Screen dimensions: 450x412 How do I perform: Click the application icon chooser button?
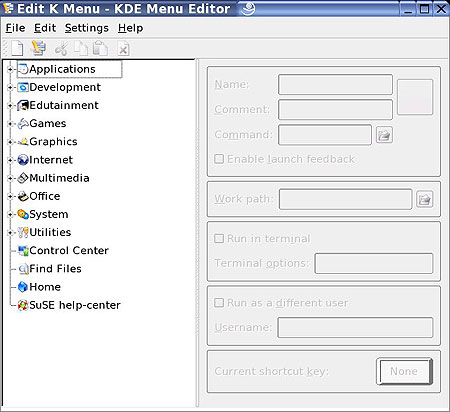[415, 97]
